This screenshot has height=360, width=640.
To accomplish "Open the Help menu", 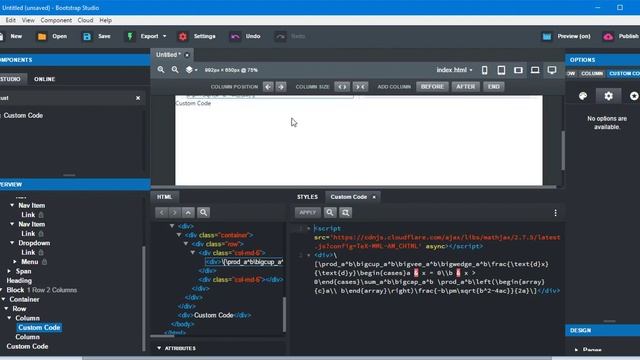I will [105, 20].
